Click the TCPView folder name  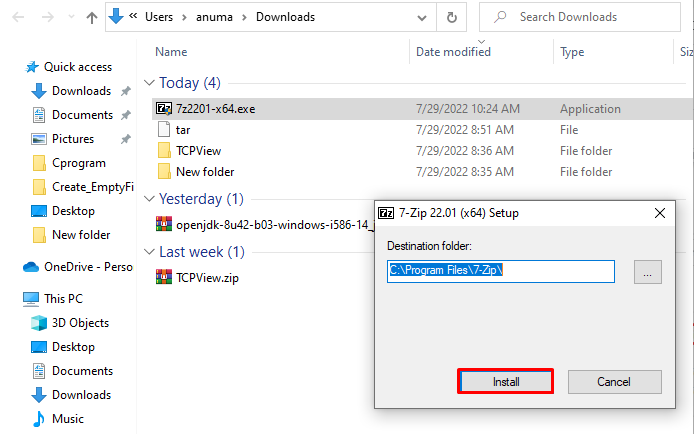[x=198, y=151]
